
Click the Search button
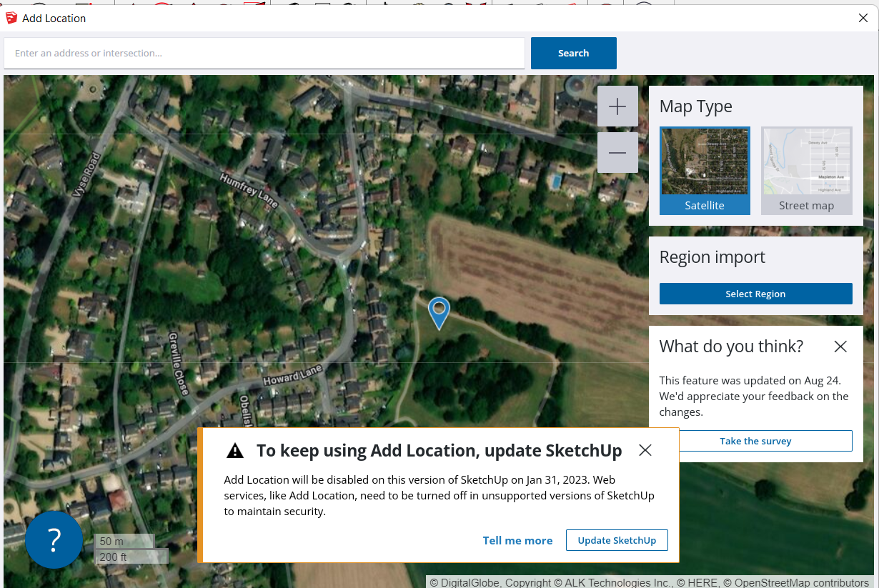pos(573,53)
